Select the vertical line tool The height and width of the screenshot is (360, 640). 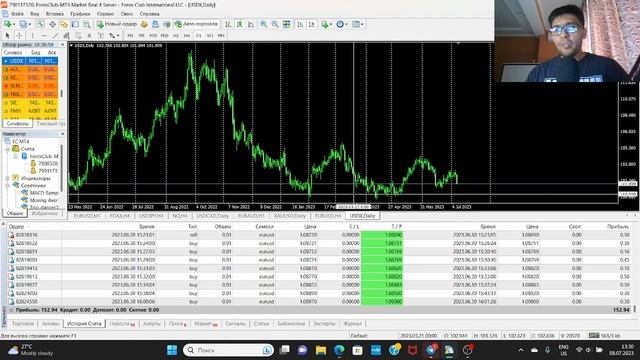click(33, 36)
